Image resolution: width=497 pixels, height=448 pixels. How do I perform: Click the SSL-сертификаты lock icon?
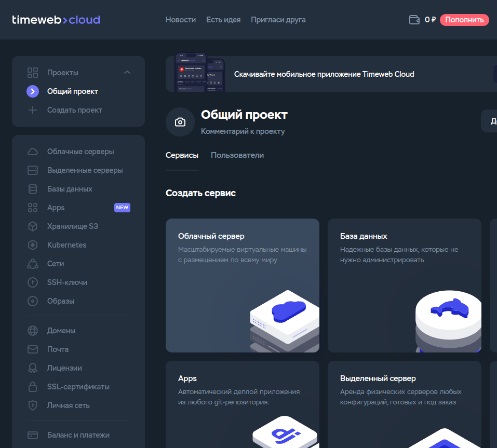[33, 387]
